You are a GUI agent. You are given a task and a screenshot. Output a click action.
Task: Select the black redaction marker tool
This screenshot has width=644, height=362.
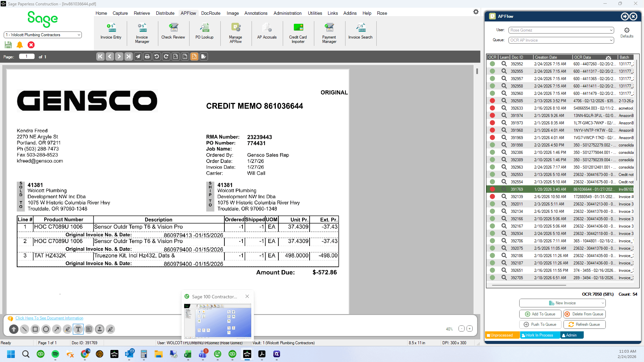click(x=110, y=329)
